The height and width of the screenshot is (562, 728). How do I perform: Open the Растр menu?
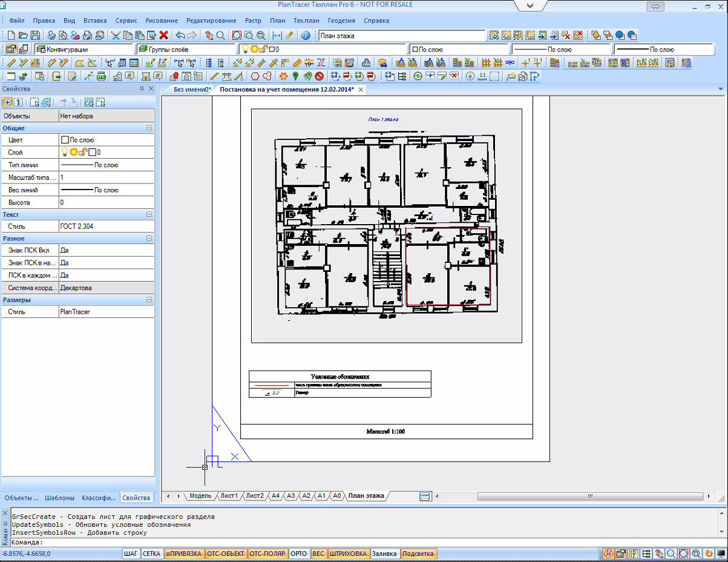tap(254, 21)
